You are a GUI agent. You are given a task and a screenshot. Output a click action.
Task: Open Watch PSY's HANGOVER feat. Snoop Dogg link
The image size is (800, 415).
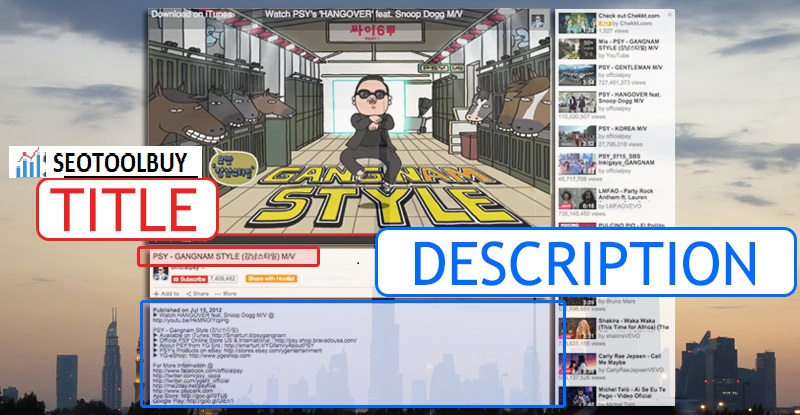pos(363,14)
